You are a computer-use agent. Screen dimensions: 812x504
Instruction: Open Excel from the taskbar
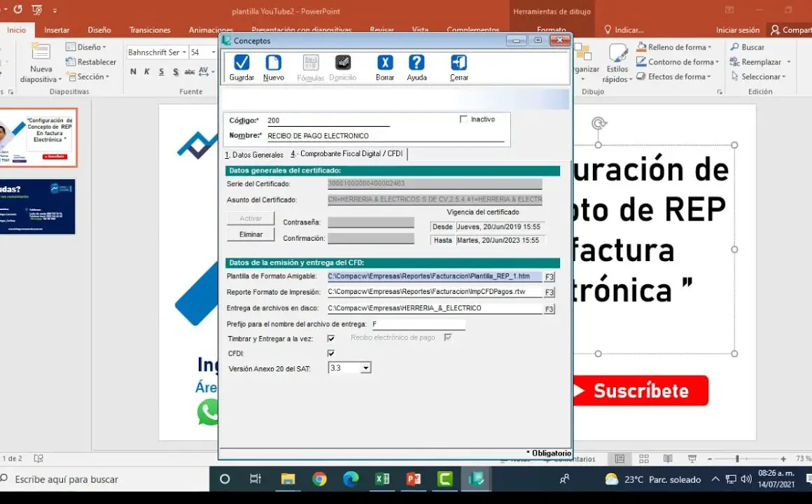point(382,479)
